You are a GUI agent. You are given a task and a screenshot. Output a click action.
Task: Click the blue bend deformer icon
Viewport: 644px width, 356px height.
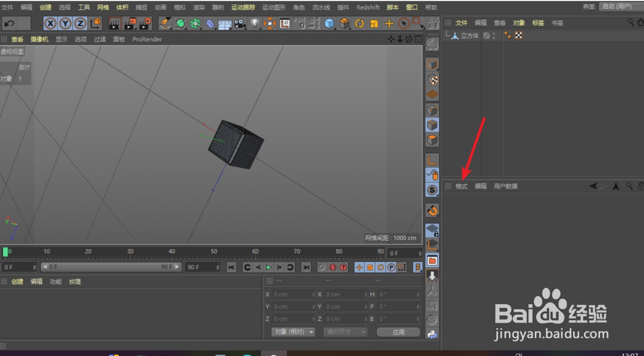point(210,24)
